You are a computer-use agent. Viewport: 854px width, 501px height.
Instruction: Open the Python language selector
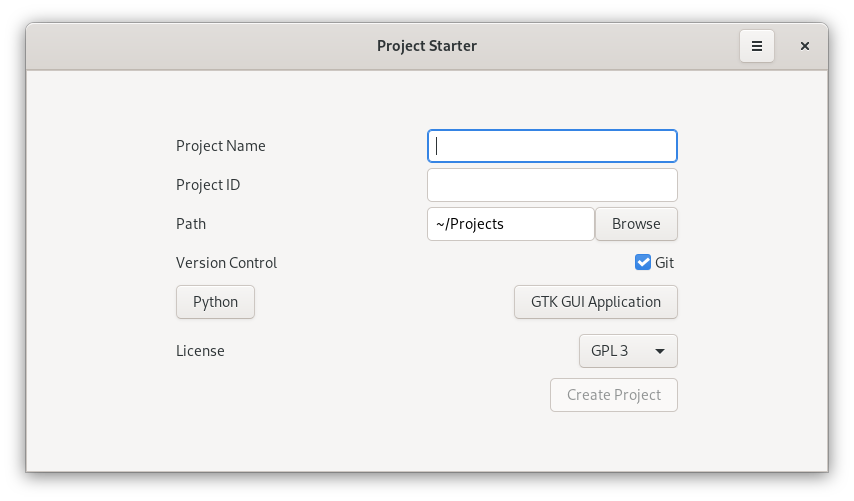(216, 302)
